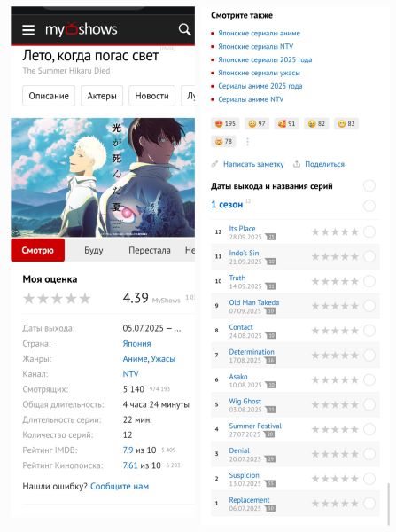Add the emoji reaction counted 91
The width and height of the screenshot is (396, 532).
286,123
